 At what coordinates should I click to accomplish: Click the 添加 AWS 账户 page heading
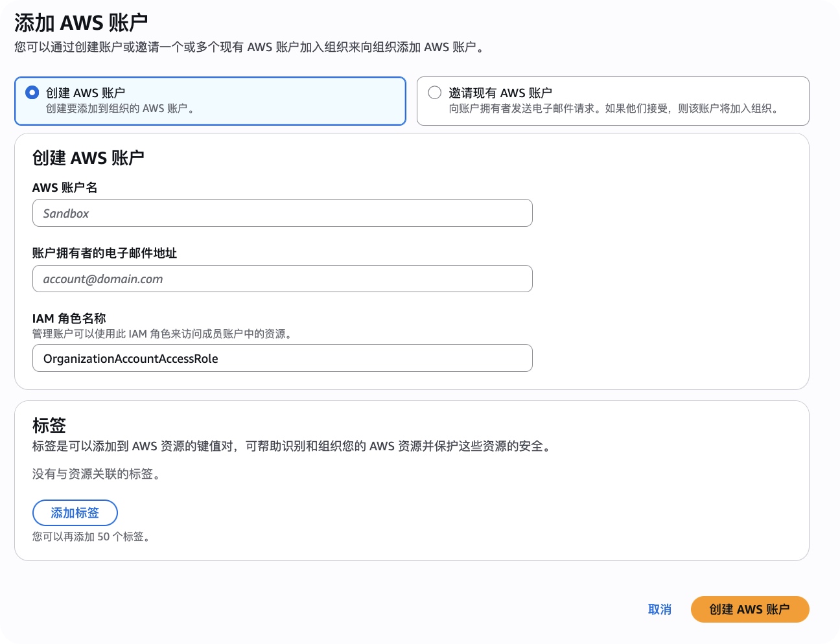(81, 23)
